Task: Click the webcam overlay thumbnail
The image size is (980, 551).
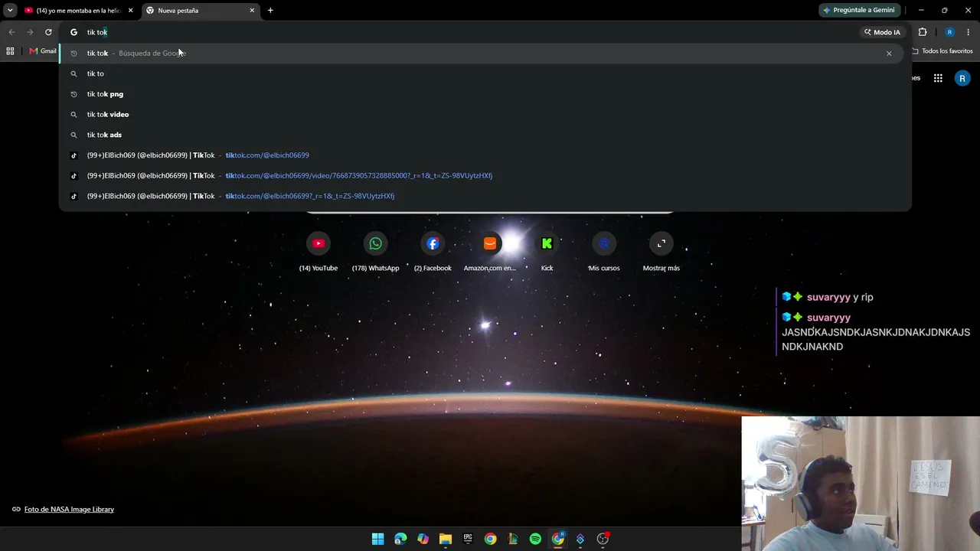Action: click(861, 484)
